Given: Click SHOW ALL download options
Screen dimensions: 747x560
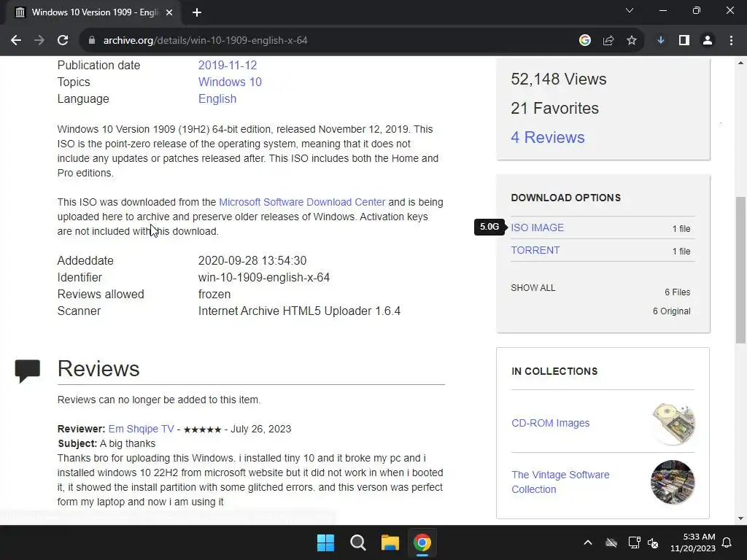Looking at the screenshot, I should [x=533, y=287].
